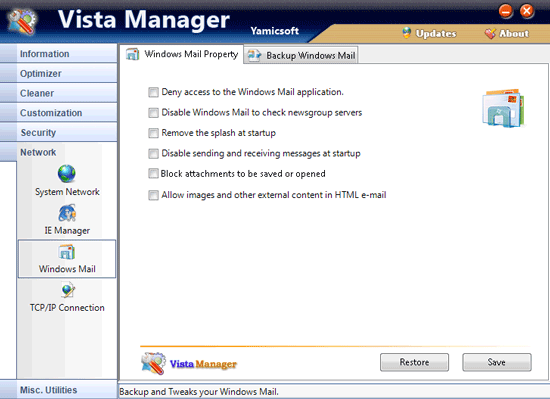
Task: Click the Save button
Action: coord(497,362)
